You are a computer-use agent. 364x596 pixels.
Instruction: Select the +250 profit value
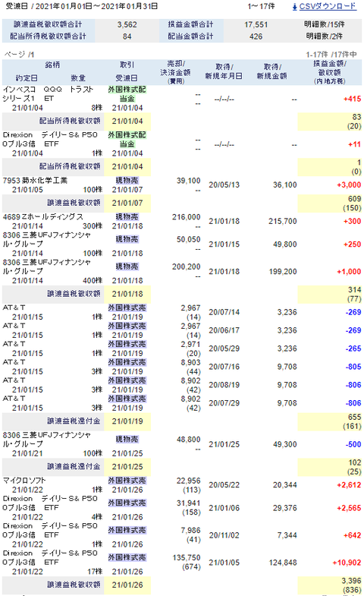click(352, 244)
